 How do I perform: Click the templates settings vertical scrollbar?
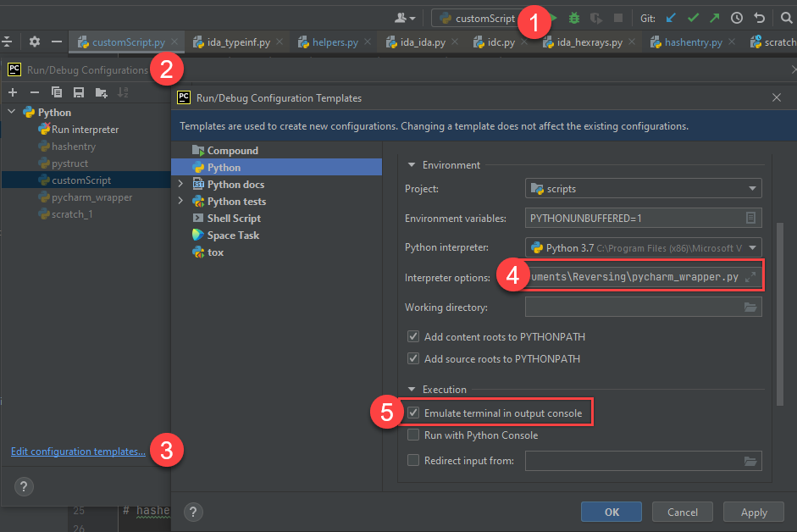pos(780,313)
